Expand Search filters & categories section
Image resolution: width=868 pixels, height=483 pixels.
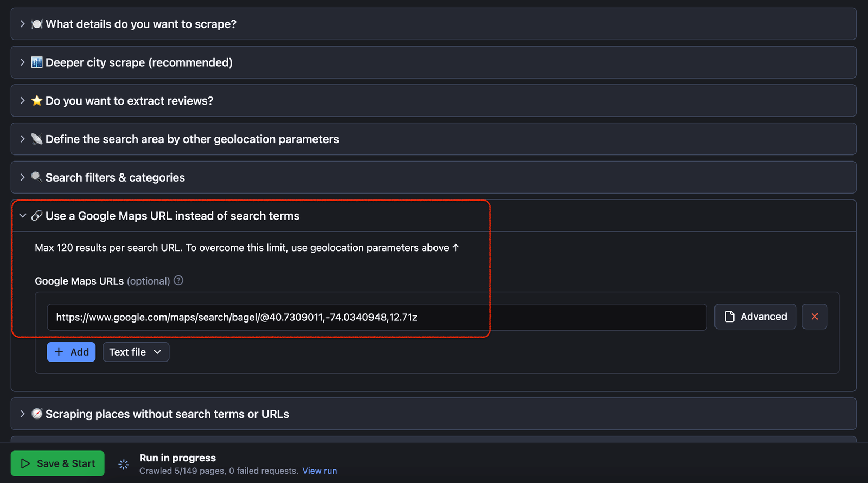coord(22,177)
